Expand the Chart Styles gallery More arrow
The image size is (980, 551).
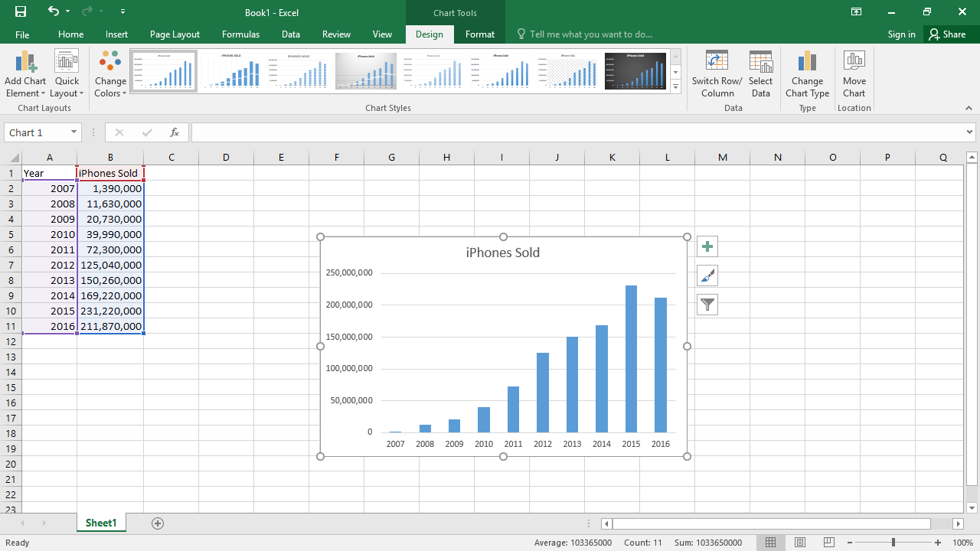675,87
